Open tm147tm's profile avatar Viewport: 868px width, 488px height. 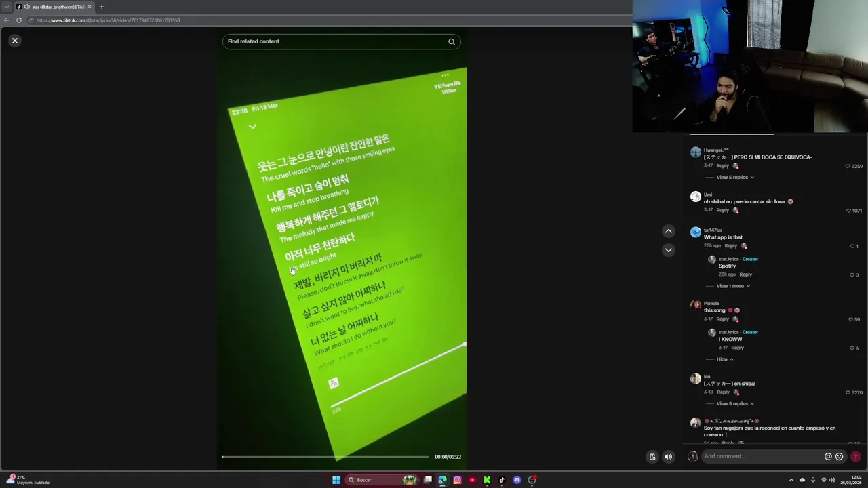click(x=696, y=232)
